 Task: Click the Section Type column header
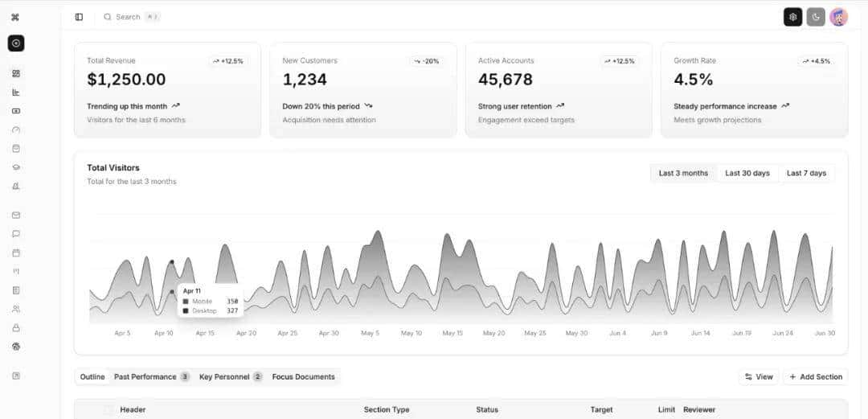(387, 410)
